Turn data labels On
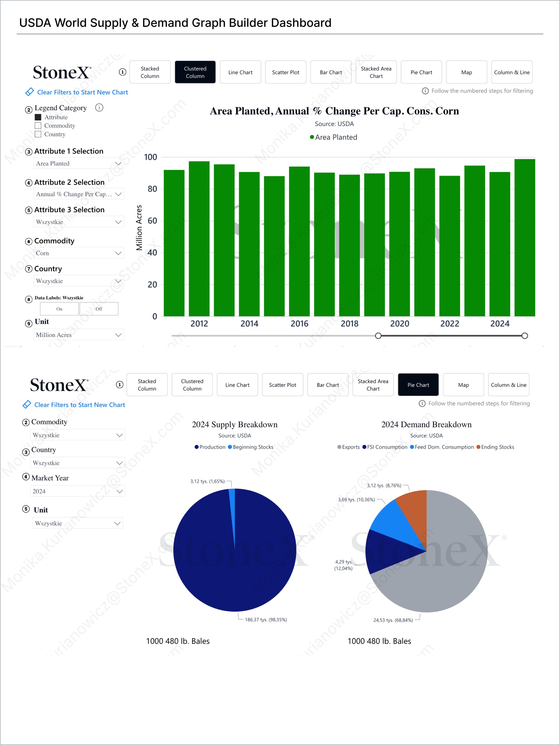The image size is (560, 745). click(x=59, y=309)
